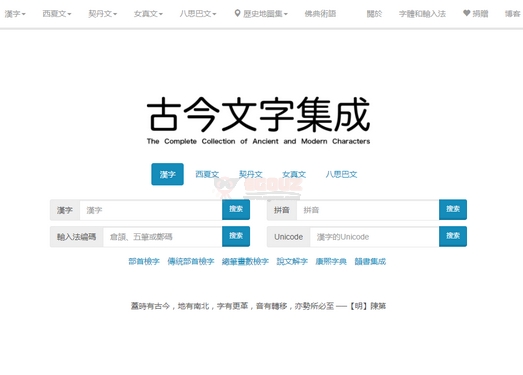
Task: Click 搜索 button for the 拼音 field
Action: [453, 210]
